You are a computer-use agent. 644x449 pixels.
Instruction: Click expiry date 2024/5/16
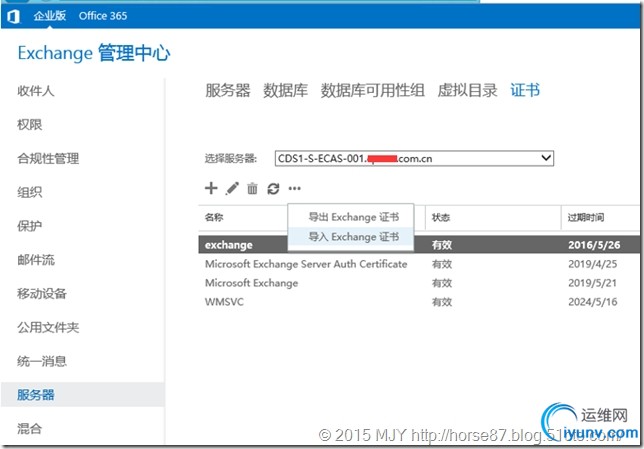click(593, 302)
